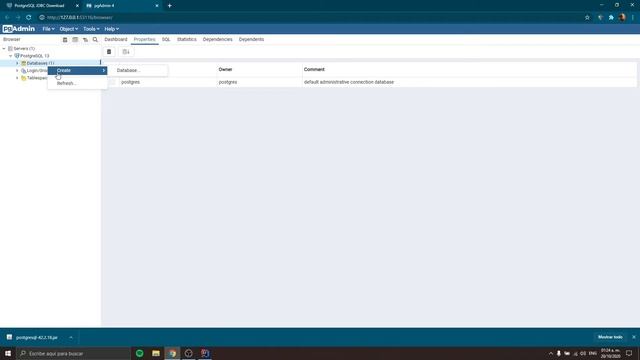Open Chrome from the taskbar
The height and width of the screenshot is (360, 640).
tap(172, 353)
